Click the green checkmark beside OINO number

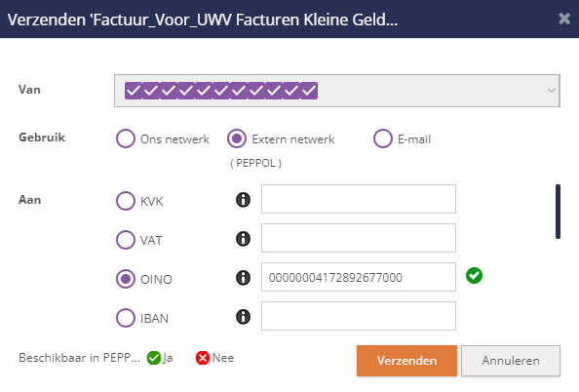[474, 276]
